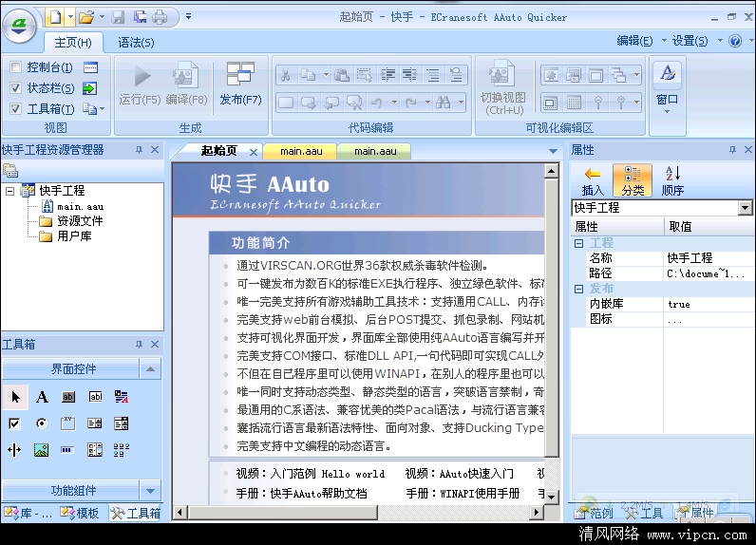Click the vertical scrollbar down arrow
This screenshot has height=545, width=756.
pyautogui.click(x=551, y=497)
